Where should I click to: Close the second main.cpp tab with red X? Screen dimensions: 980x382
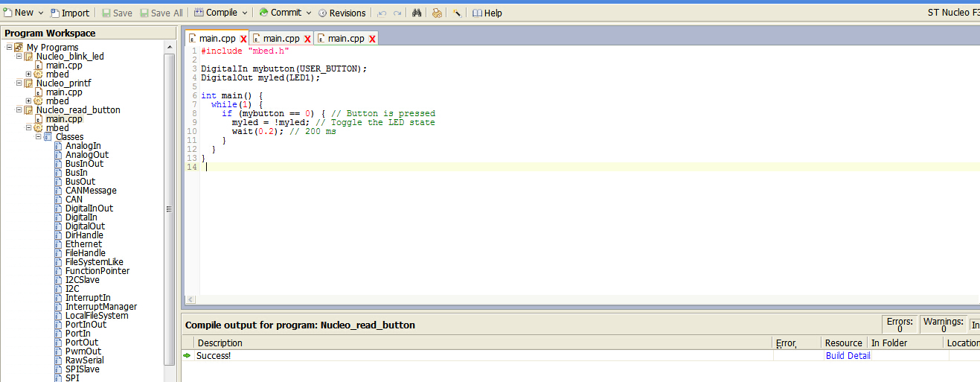(307, 39)
